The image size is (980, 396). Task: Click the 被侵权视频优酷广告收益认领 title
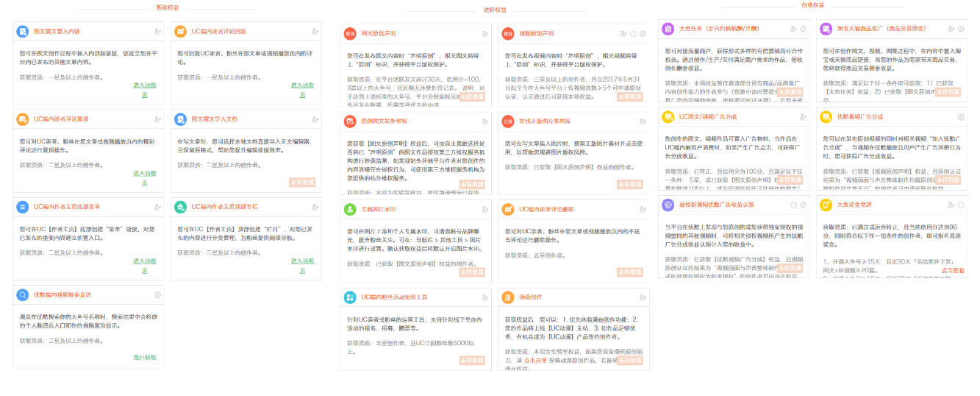click(x=716, y=205)
